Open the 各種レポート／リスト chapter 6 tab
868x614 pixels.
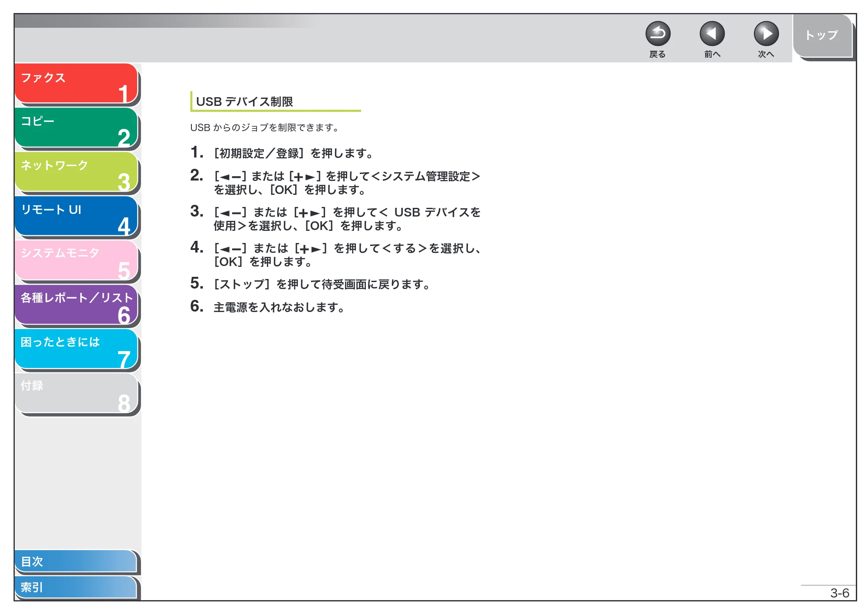tap(76, 305)
